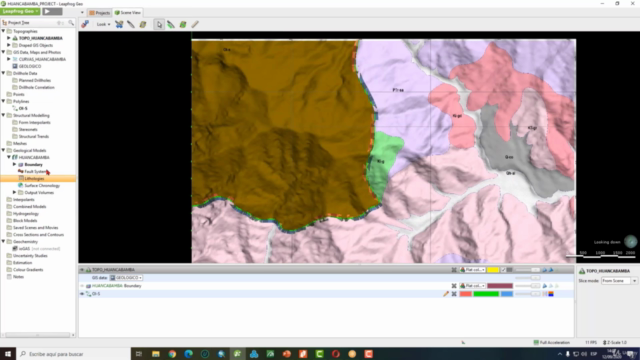Remove OI-S row from the scene list
The width and height of the screenshot is (640, 360).
coord(454,294)
